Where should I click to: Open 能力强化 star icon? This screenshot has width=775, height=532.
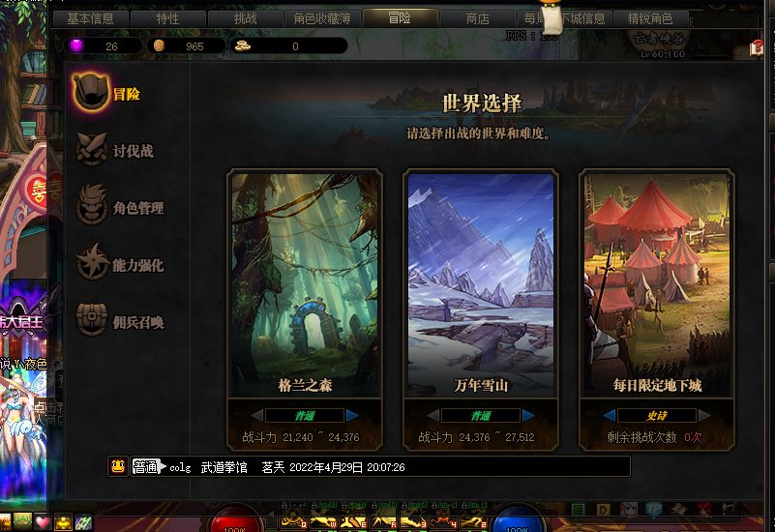coord(93,262)
